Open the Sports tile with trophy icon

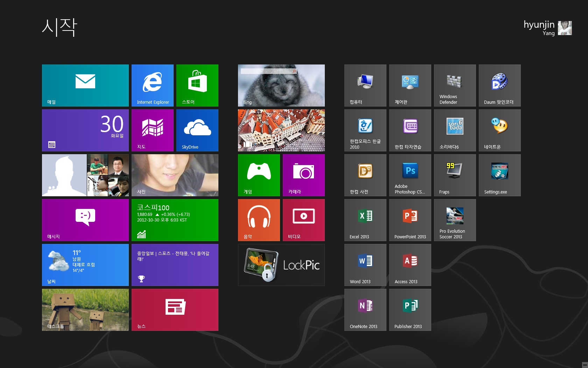(x=175, y=265)
